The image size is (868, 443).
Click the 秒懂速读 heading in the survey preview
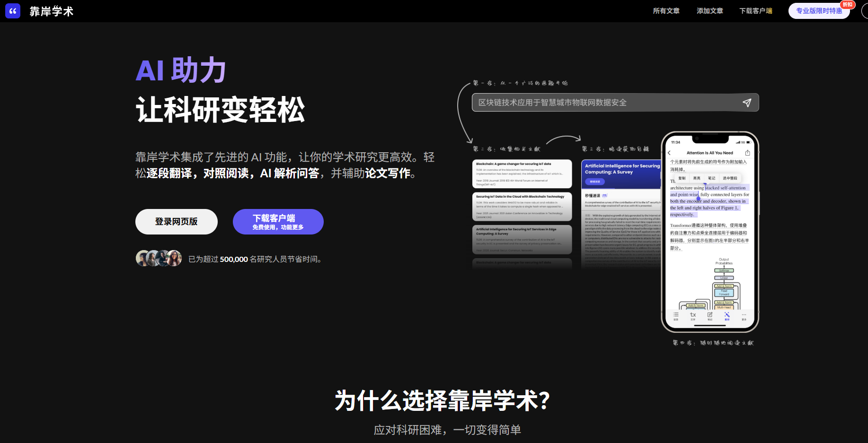tap(592, 195)
